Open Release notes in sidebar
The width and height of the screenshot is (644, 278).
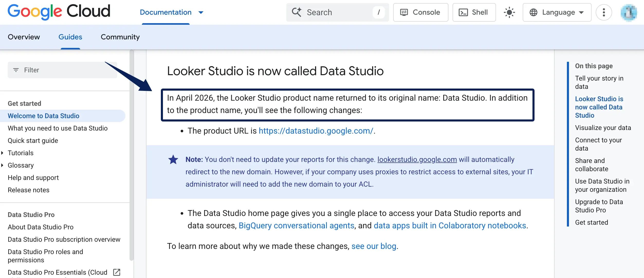pos(29,190)
